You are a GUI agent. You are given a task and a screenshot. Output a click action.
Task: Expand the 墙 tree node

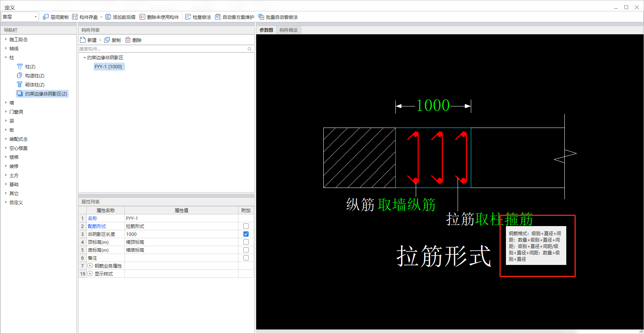(6, 103)
